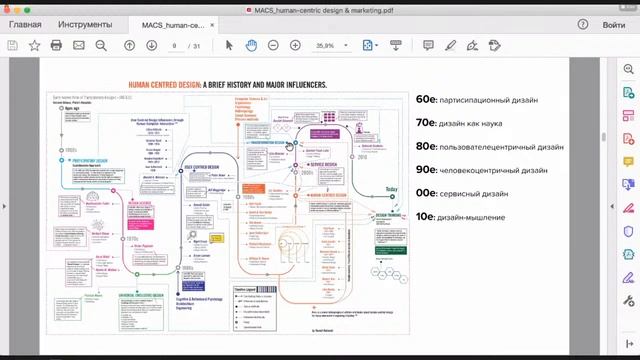Open the sign document tool
640x360 pixels.
472,45
